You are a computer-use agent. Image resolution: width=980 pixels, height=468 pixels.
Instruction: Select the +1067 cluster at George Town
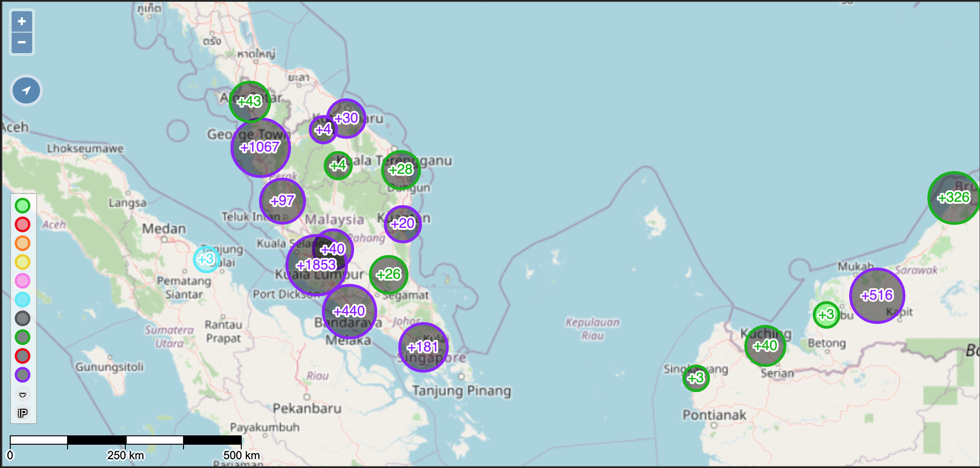point(260,148)
